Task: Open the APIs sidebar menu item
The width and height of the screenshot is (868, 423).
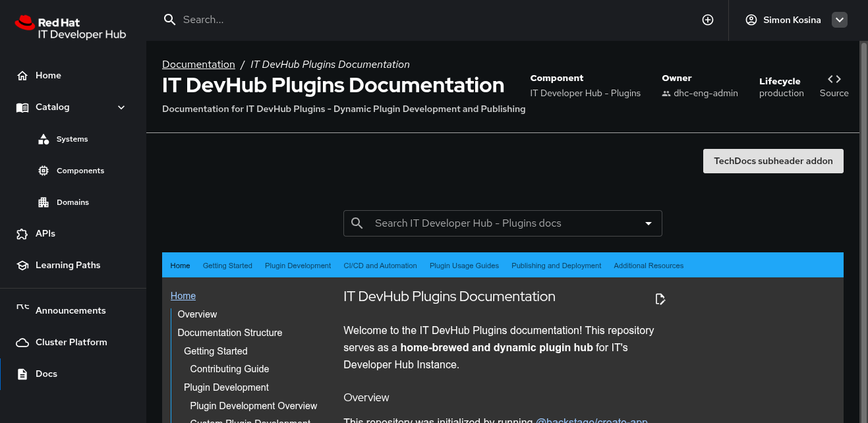Action: [73, 234]
